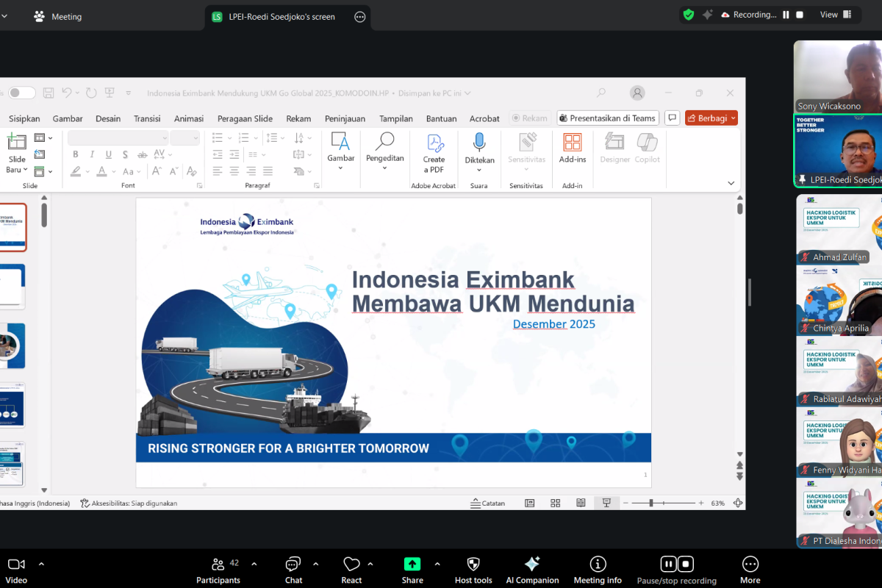Switch to Reading view icon
This screenshot has height=588, width=882.
(x=581, y=503)
